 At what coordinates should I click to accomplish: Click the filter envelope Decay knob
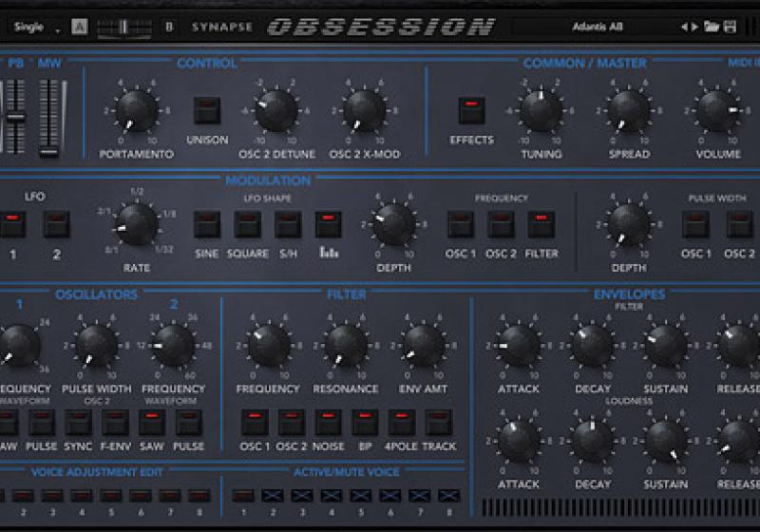(x=592, y=346)
